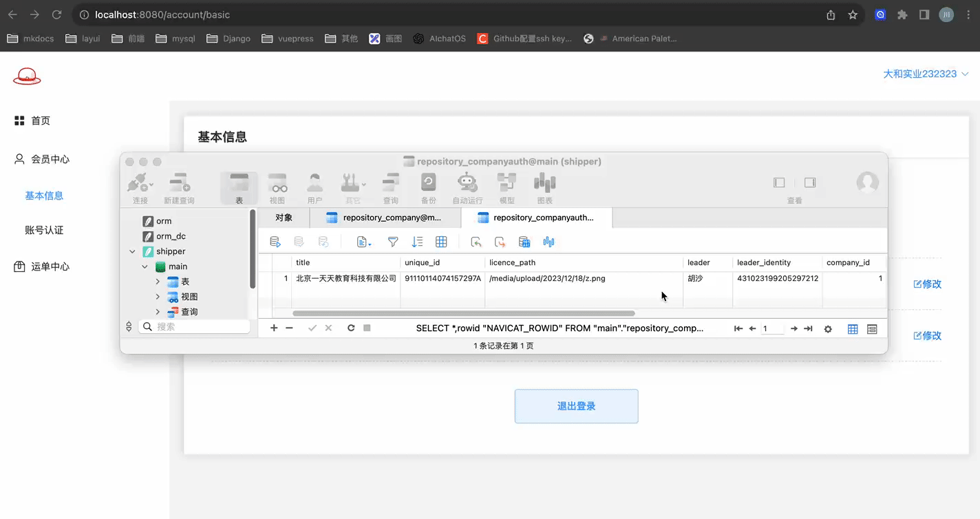Open the 大和实业232323 account dropdown
This screenshot has height=519, width=980.
click(926, 74)
